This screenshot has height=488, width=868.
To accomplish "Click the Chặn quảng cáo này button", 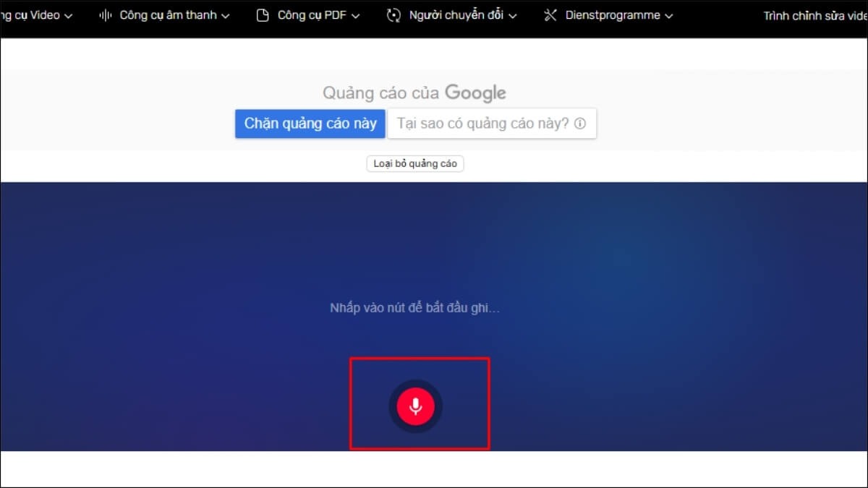I will (310, 124).
